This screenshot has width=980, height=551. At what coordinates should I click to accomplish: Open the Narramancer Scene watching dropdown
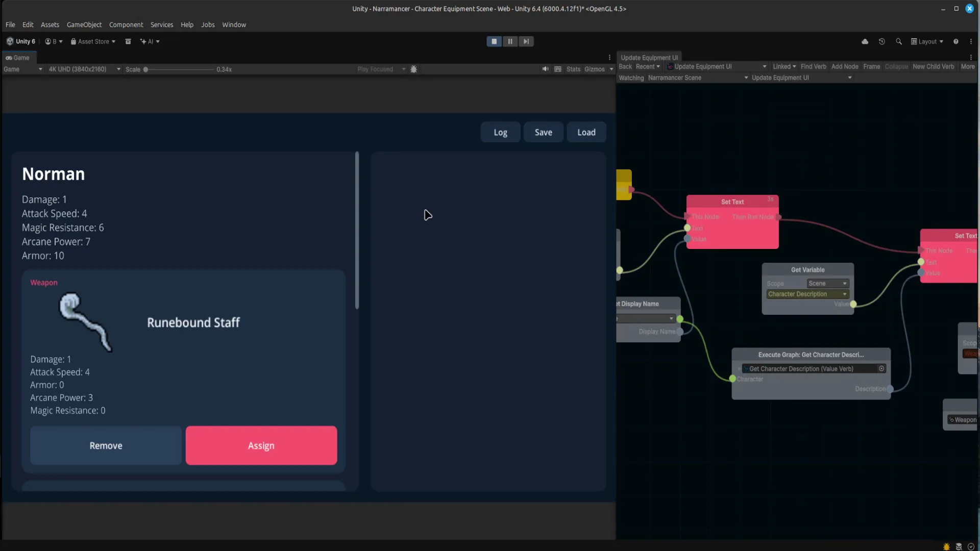coord(698,78)
